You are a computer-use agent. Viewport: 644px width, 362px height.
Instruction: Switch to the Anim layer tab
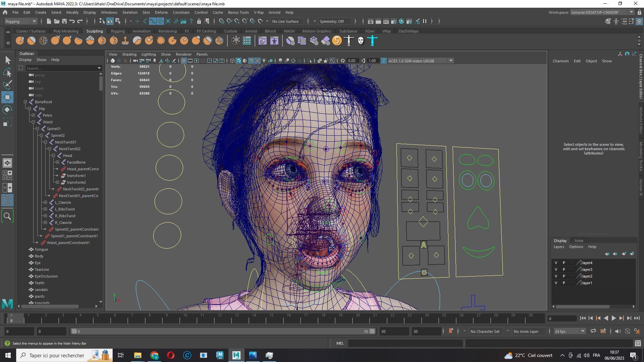click(x=579, y=241)
